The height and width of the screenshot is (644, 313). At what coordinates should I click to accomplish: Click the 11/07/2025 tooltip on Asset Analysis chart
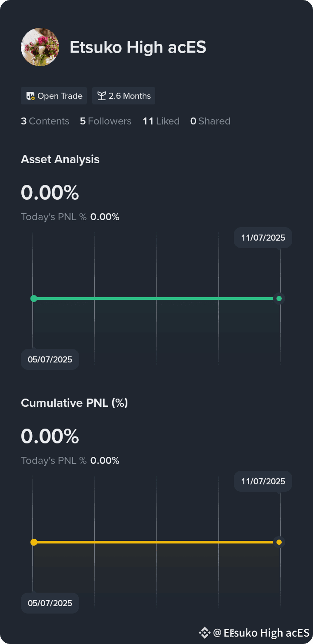263,238
